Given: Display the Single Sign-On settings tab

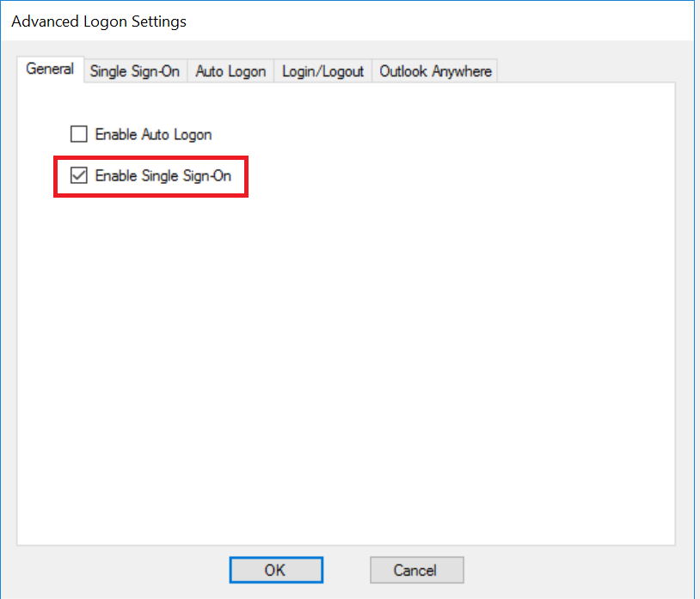Looking at the screenshot, I should [x=135, y=71].
